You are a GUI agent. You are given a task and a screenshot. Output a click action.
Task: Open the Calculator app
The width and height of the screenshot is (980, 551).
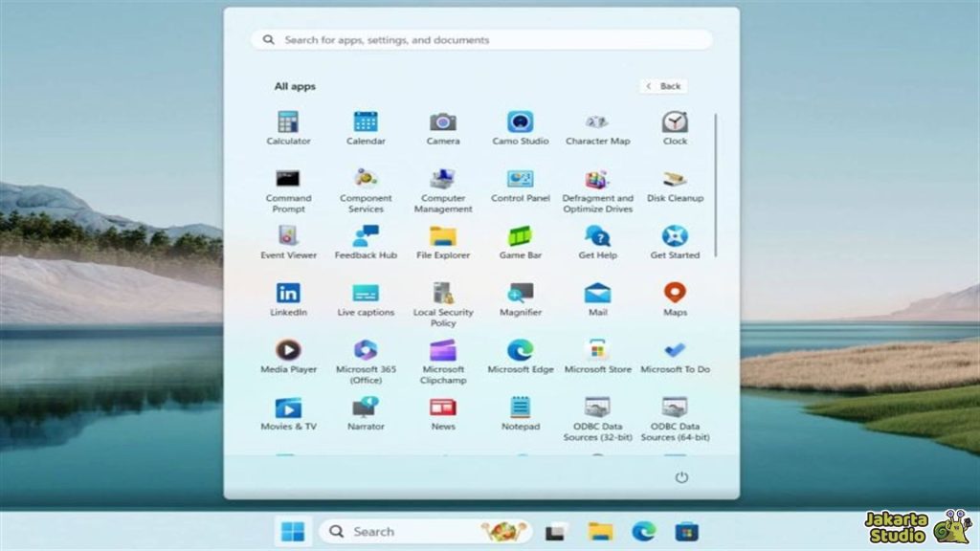click(288, 124)
